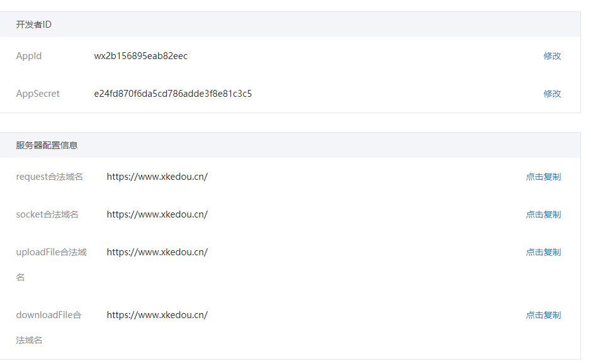The height and width of the screenshot is (364, 591).
Task: Click 修改 link next to AppSecret
Action: pos(552,94)
